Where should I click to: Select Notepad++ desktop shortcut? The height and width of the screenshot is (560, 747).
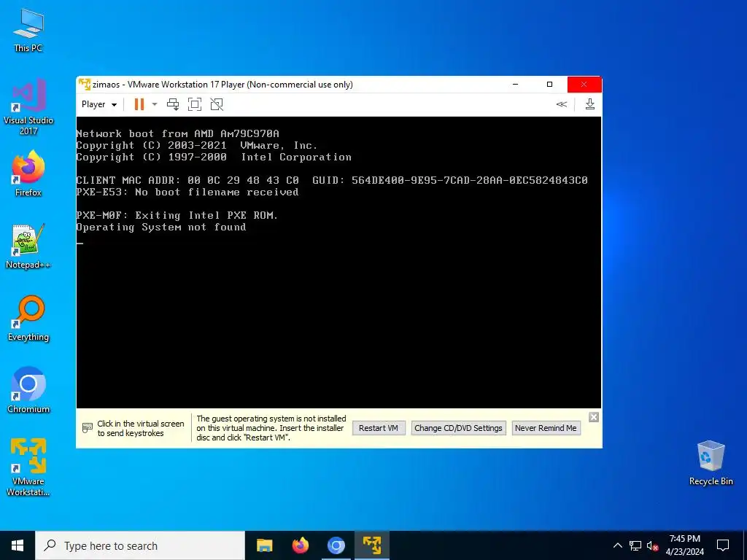pos(28,246)
